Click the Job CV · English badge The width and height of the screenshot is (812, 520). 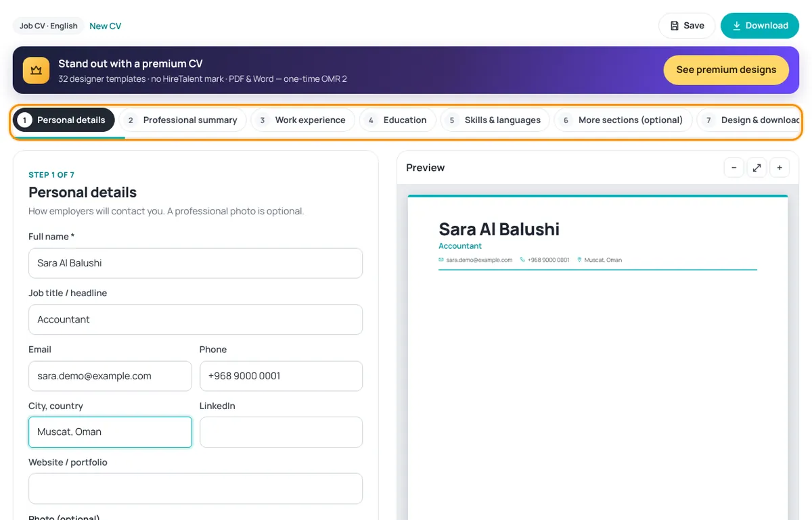(x=48, y=26)
